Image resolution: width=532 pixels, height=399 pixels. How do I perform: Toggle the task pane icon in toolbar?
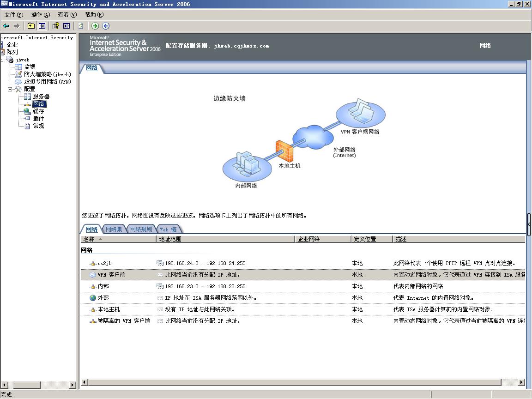tap(66, 26)
